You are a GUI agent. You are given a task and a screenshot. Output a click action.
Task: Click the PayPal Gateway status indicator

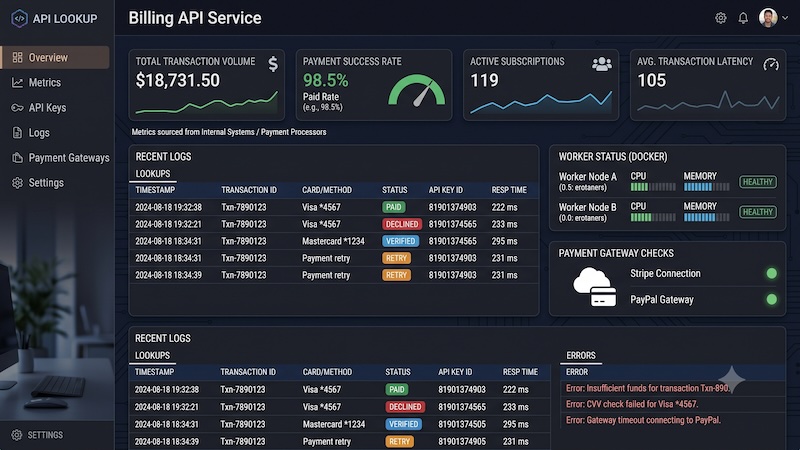click(771, 299)
